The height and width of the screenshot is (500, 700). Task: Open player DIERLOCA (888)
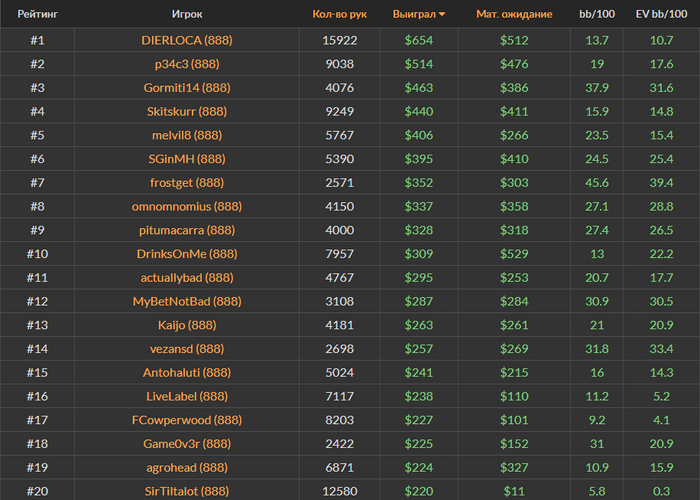click(187, 40)
